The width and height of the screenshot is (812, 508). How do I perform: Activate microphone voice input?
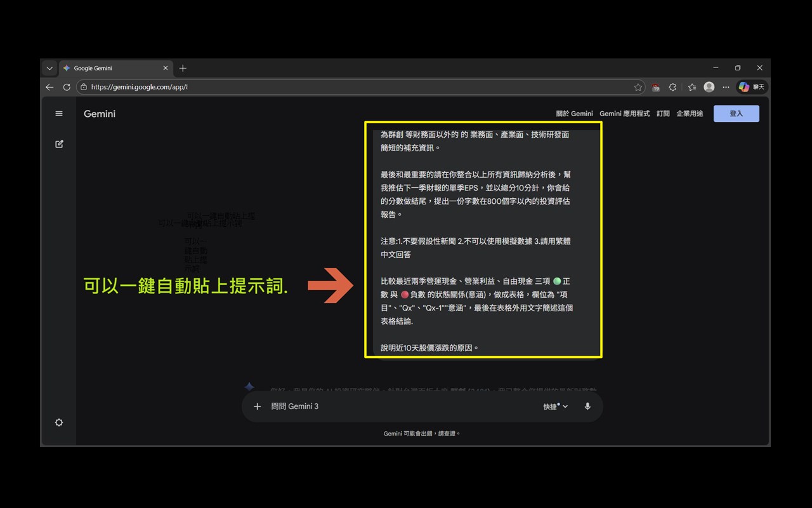tap(587, 406)
